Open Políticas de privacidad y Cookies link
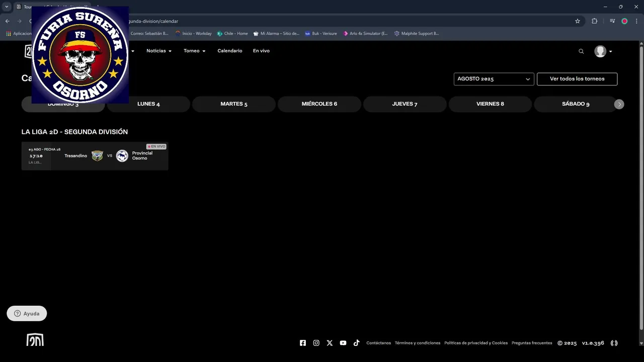Image resolution: width=644 pixels, height=362 pixels. click(x=476, y=343)
